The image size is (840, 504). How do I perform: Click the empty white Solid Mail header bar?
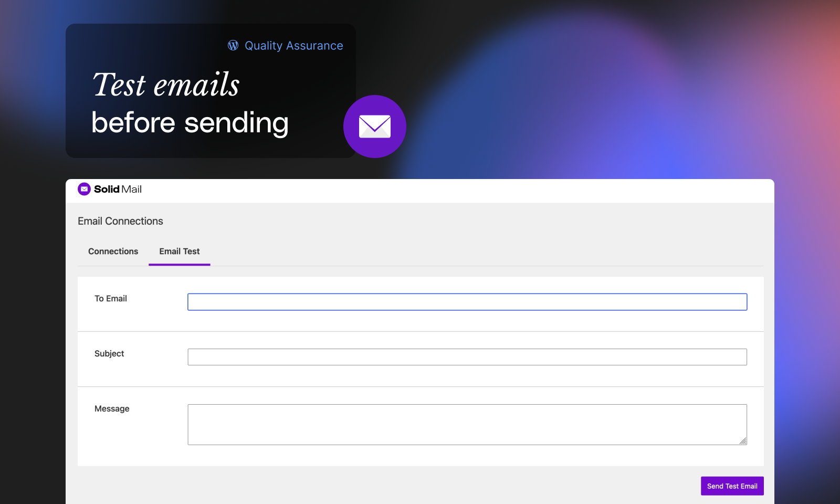[x=446, y=190]
